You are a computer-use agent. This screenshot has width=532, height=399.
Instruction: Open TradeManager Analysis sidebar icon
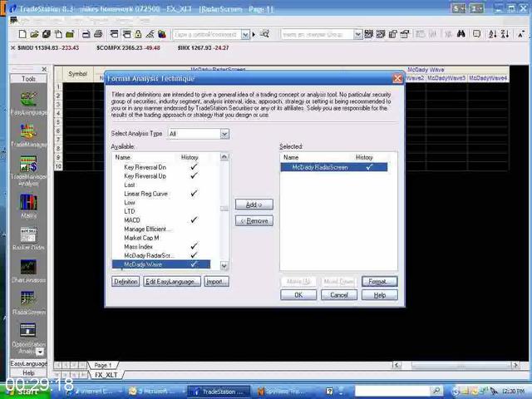pos(28,171)
